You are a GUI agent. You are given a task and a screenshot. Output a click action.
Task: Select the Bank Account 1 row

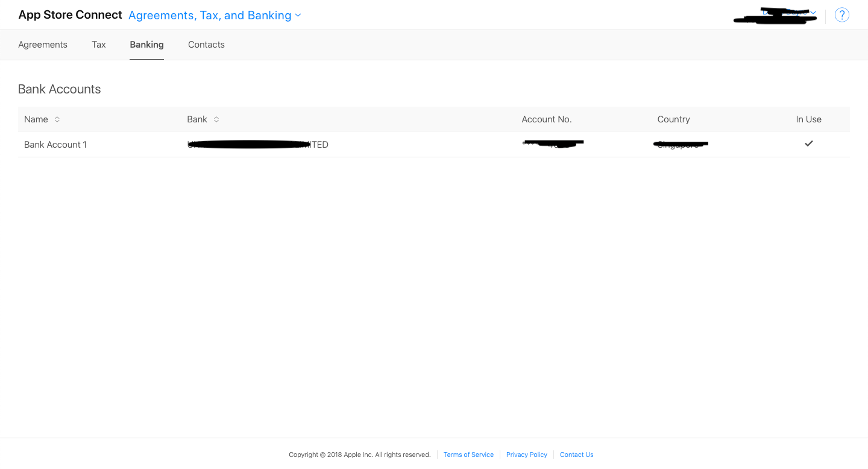55,144
